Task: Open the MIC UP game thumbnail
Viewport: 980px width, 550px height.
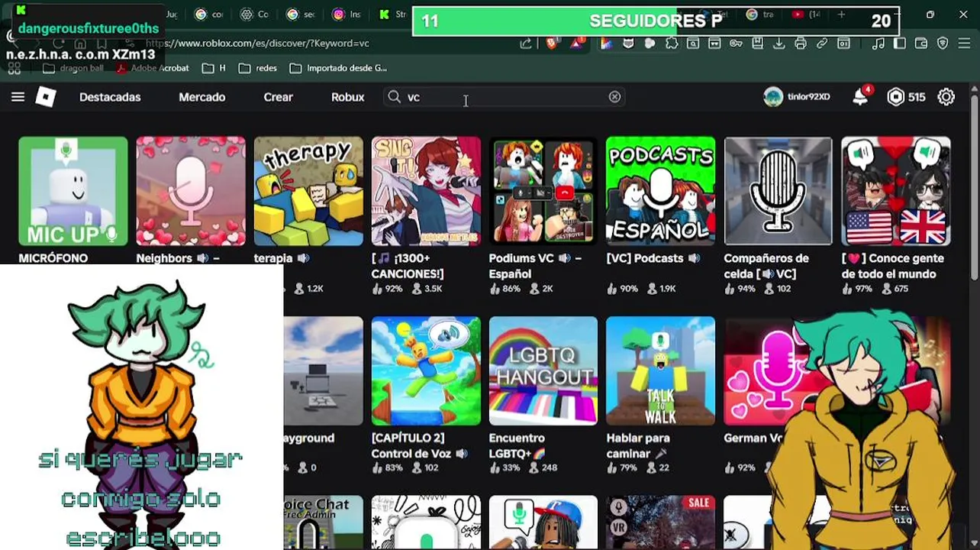Action: (x=73, y=191)
